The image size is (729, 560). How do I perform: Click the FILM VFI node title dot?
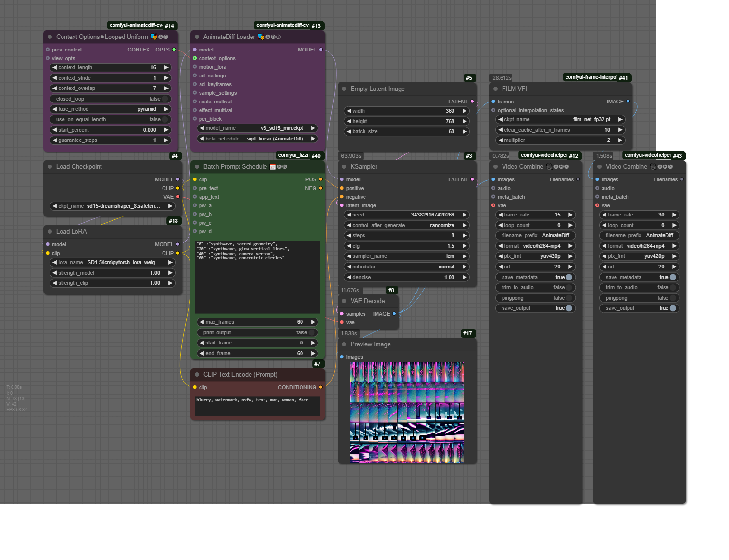coord(495,89)
